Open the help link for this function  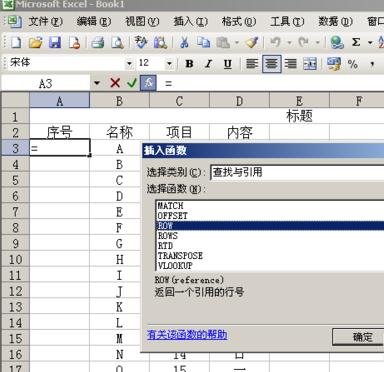pyautogui.click(x=187, y=334)
